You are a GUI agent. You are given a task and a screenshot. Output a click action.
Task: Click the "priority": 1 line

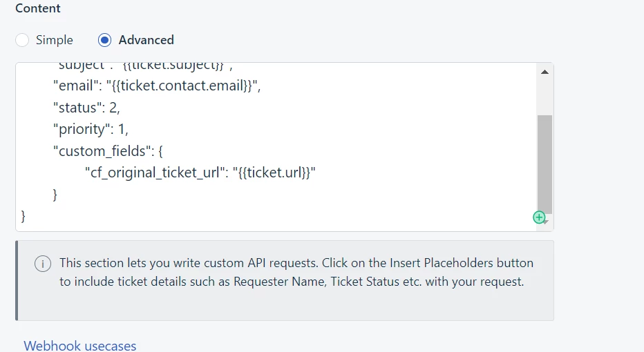coord(94,129)
